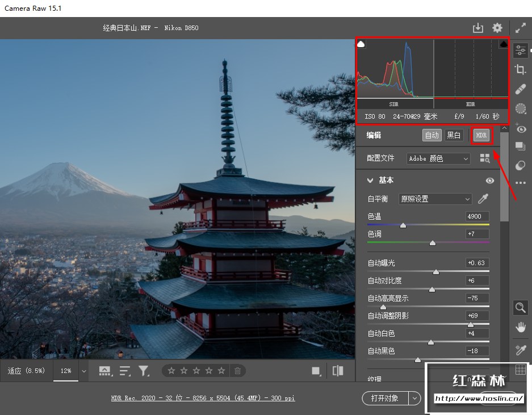Select the Red Eye removal tool
Viewport: 532px width, 415px height.
tap(520, 128)
